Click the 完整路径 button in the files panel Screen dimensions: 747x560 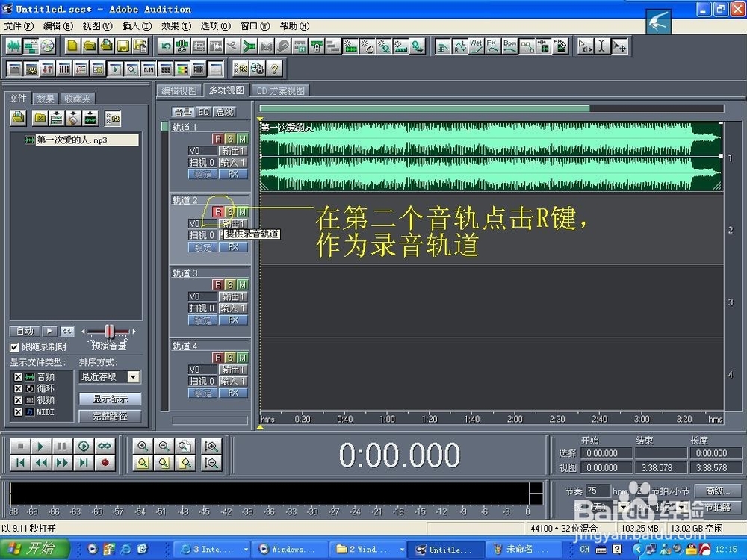pos(109,416)
